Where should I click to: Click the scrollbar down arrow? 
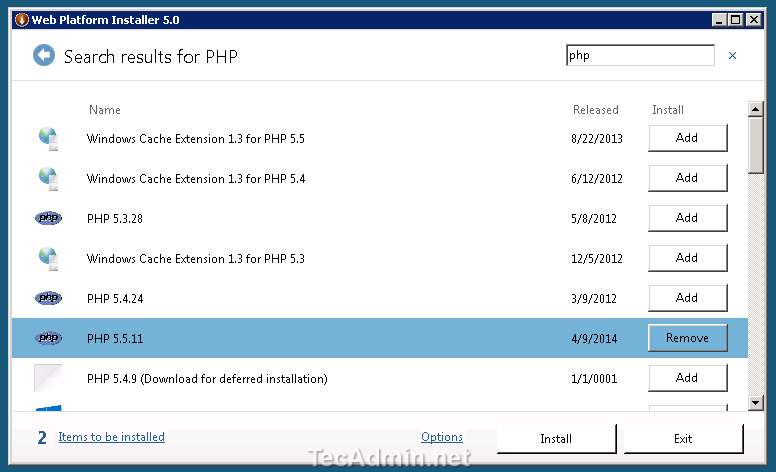pyautogui.click(x=756, y=402)
